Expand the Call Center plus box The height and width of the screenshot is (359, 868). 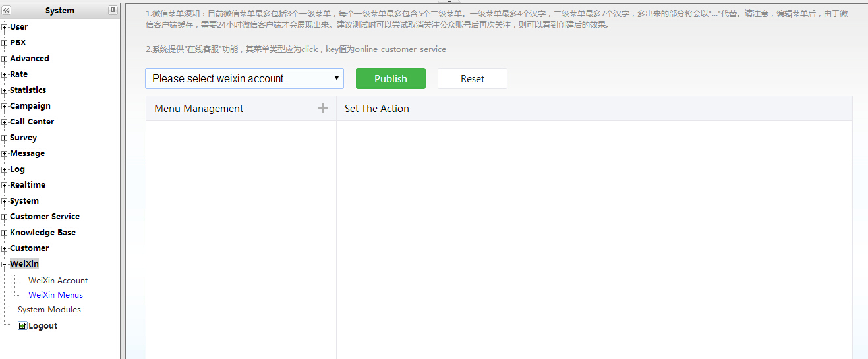(5, 122)
